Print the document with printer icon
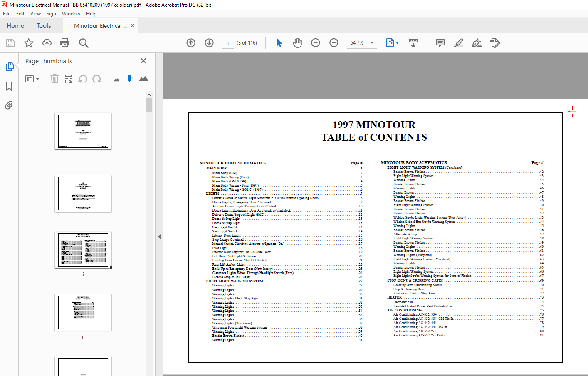588x376 pixels. click(x=65, y=43)
